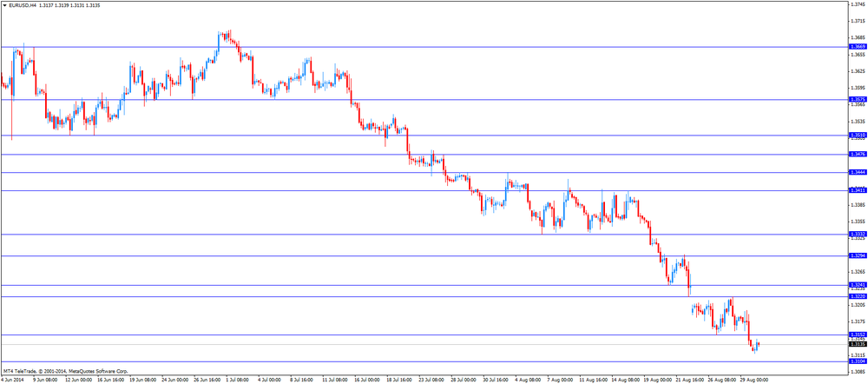Click the 4 Aug 08:00 time label
The height and width of the screenshot is (384, 868).
click(529, 381)
